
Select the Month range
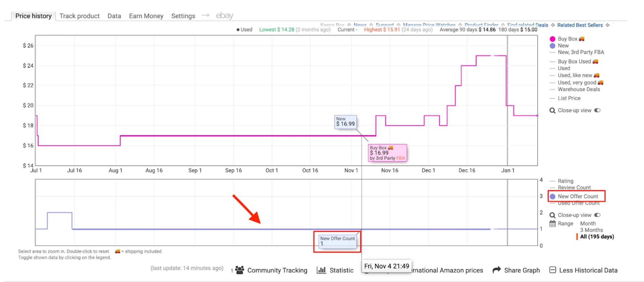(x=588, y=223)
